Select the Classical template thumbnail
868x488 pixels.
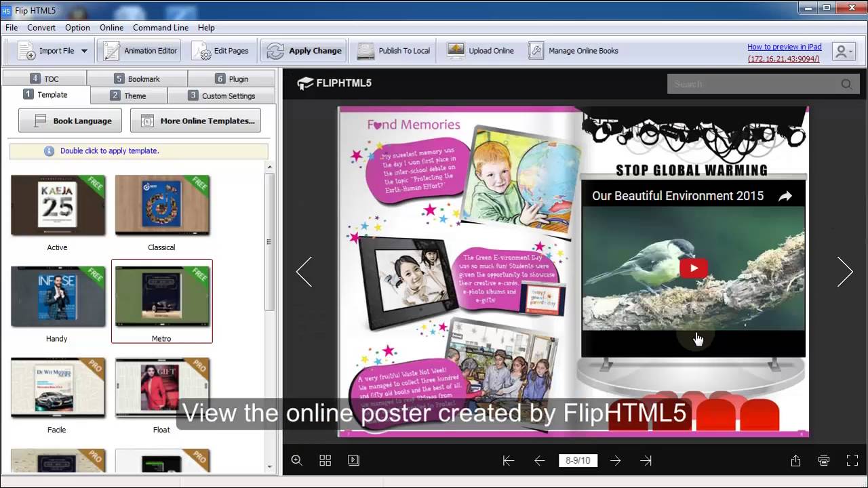[162, 205]
